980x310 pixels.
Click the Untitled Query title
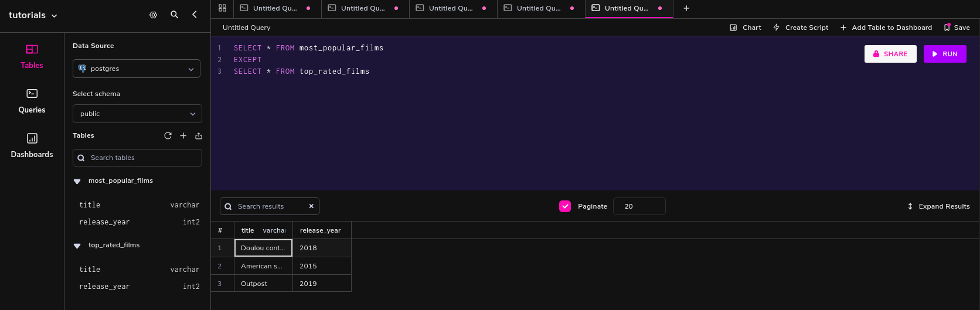click(247, 28)
